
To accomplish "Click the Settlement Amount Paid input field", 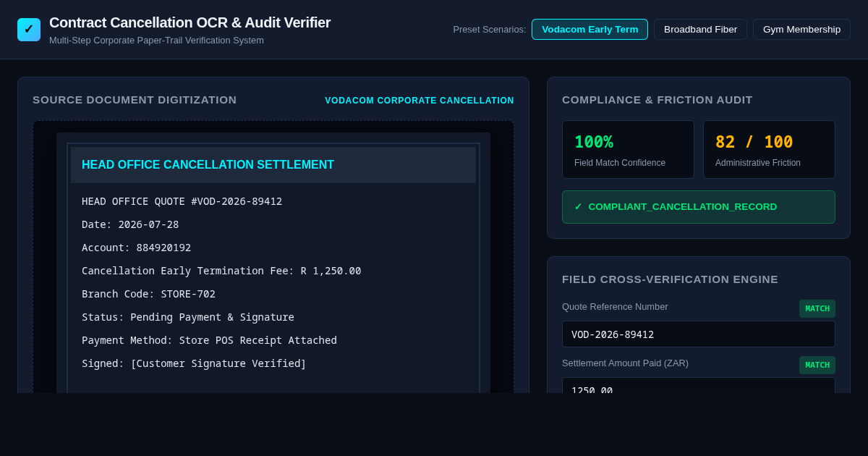I will click(699, 385).
